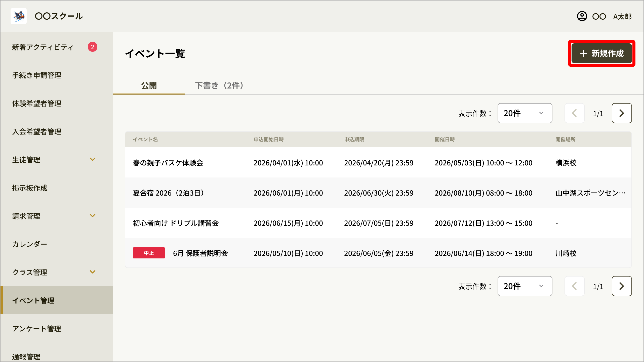This screenshot has height=362, width=644.
Task: Click the 横浜校 location cell
Action: point(566,163)
